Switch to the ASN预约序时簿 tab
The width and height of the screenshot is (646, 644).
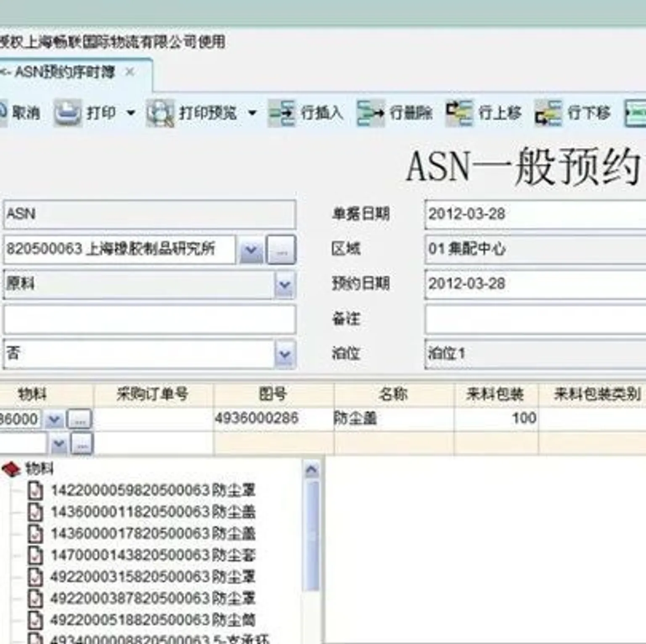63,71
